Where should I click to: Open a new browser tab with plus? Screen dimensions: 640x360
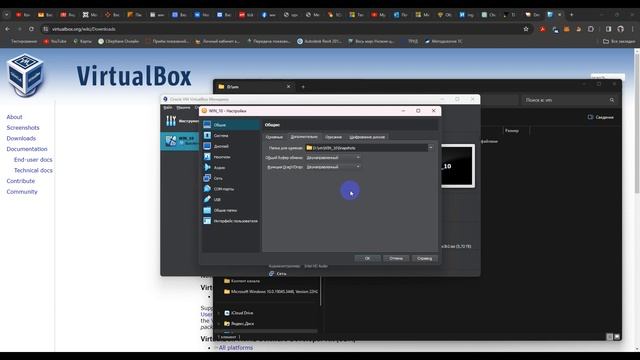(571, 15)
